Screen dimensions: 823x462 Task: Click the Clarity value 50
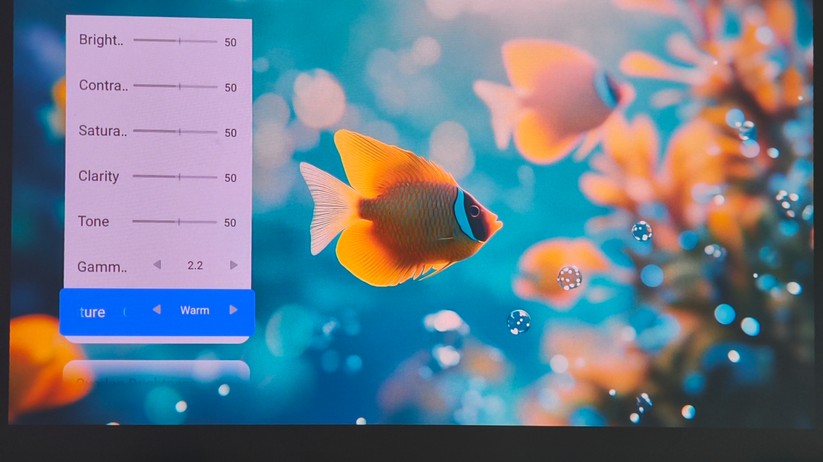click(230, 178)
